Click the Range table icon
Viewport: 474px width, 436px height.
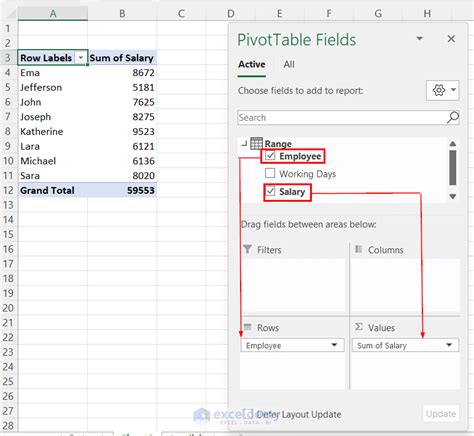tap(256, 143)
